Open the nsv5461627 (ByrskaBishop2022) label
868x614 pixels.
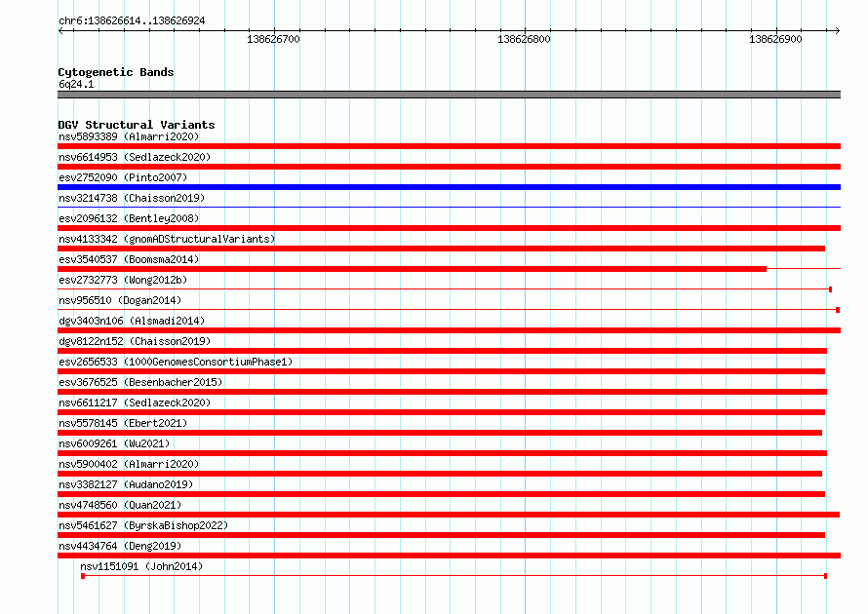point(143,525)
